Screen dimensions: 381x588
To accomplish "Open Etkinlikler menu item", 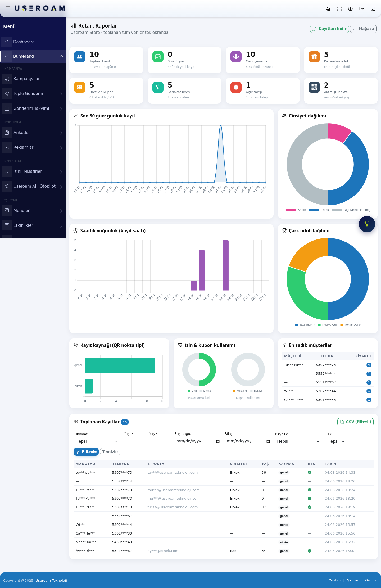I will click(x=33, y=225).
